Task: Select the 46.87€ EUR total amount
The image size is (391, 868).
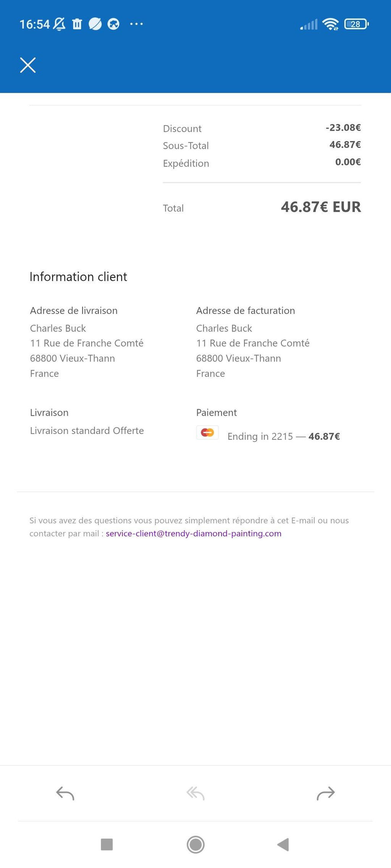Action: click(321, 207)
